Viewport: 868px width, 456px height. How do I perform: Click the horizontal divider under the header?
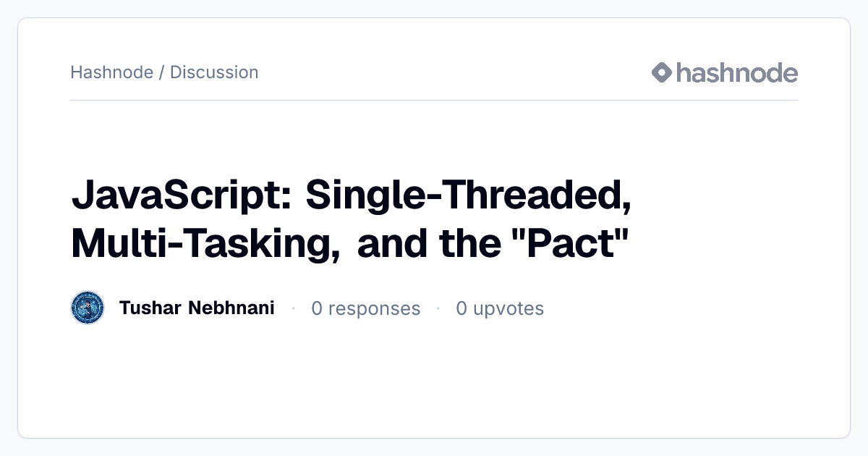coord(434,100)
